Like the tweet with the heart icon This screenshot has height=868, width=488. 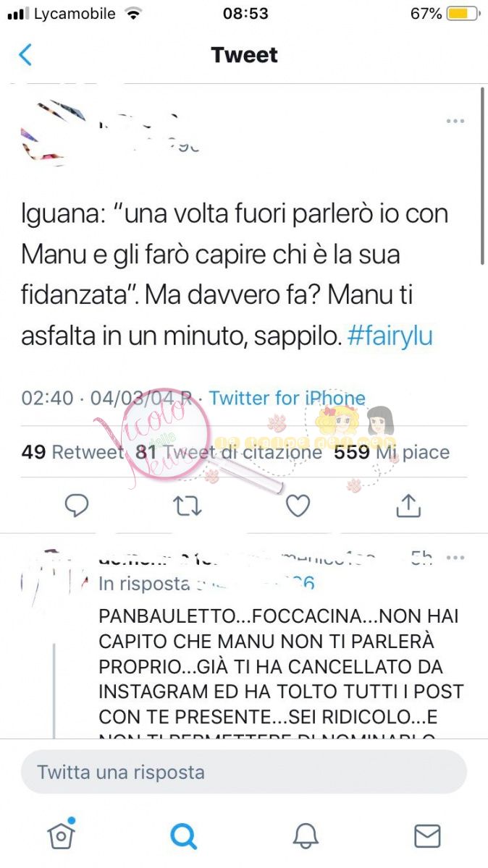tap(298, 506)
